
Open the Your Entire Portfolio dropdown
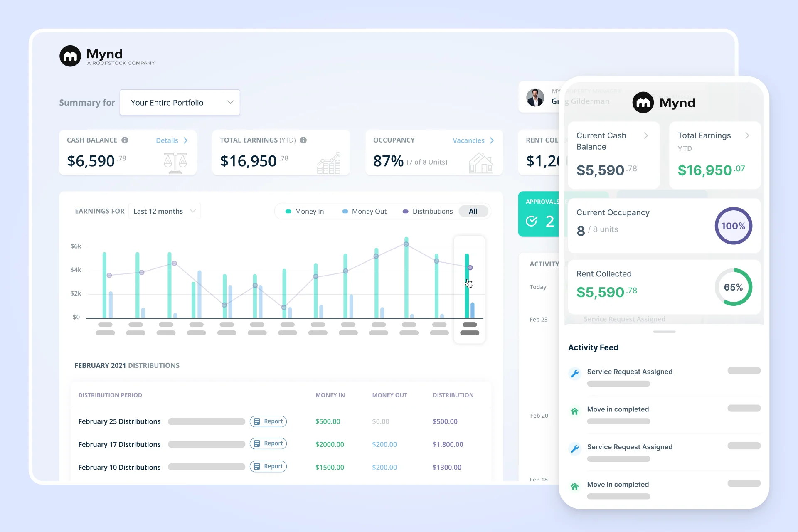(x=180, y=102)
